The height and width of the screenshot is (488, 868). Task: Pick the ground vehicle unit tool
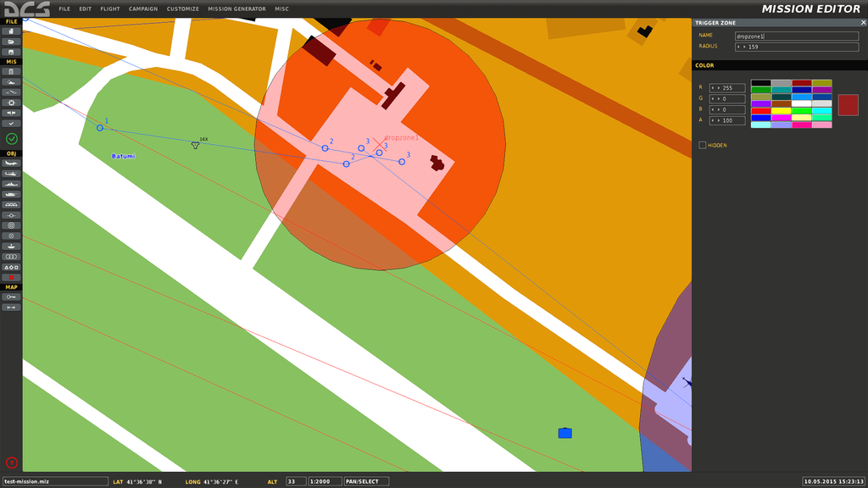(12, 194)
